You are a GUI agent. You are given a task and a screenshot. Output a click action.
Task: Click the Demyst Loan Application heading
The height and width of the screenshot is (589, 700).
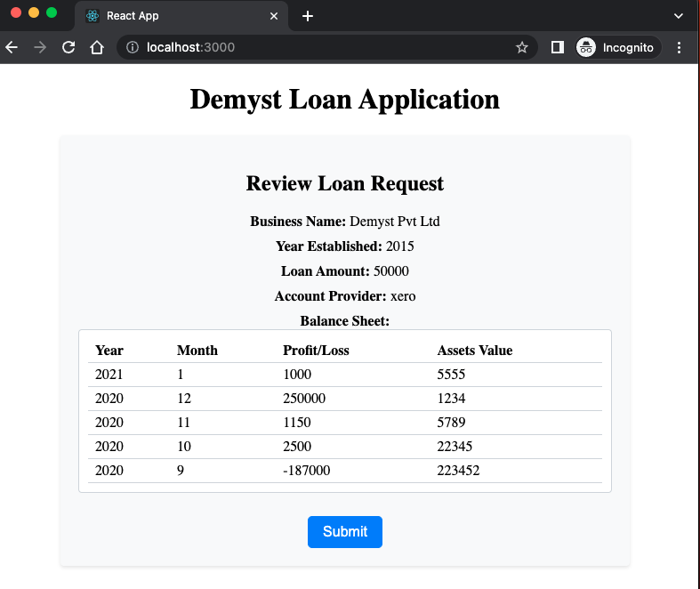pyautogui.click(x=344, y=99)
